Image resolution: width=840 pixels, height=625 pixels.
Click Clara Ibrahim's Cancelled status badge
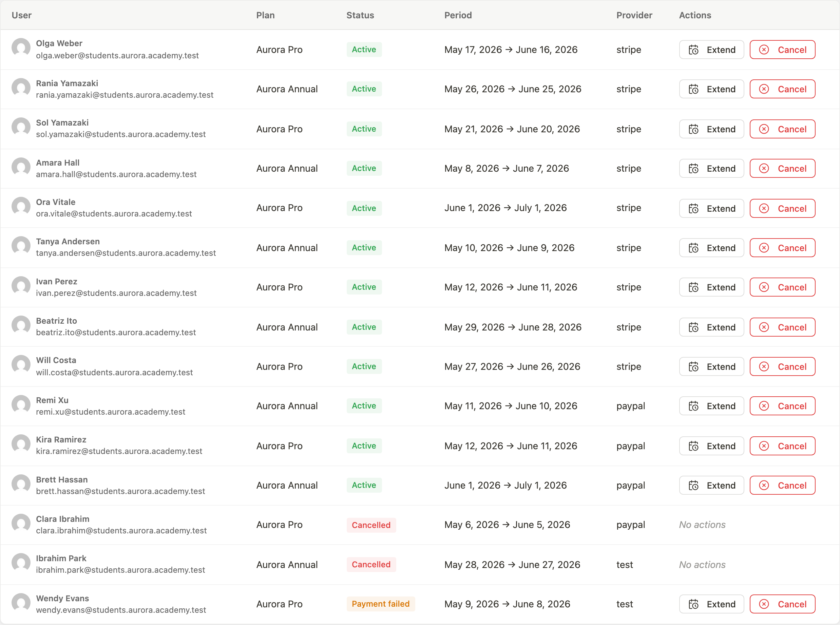click(371, 525)
